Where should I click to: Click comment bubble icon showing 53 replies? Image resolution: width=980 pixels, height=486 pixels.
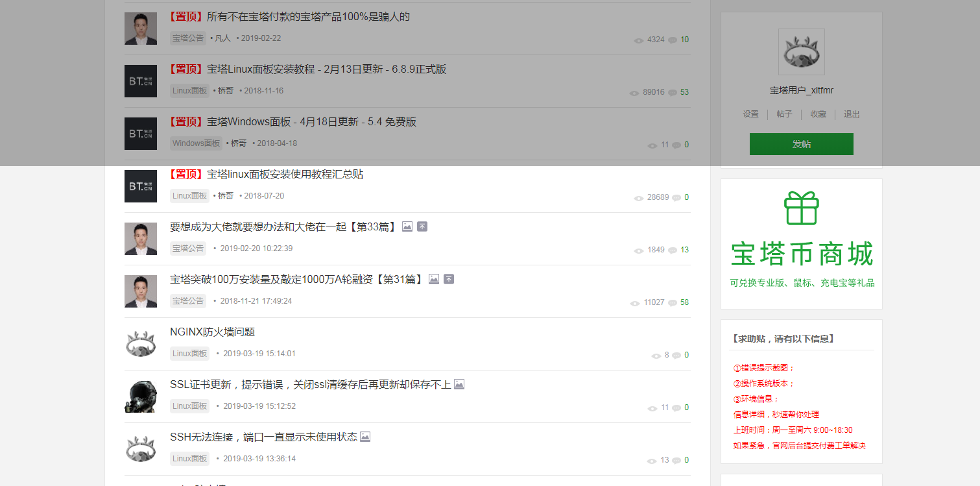[673, 93]
